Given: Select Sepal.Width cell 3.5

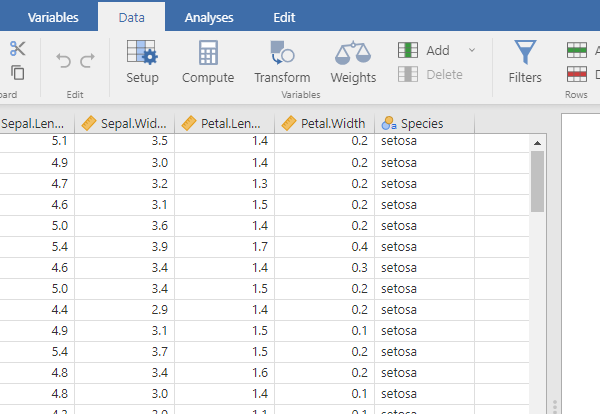Looking at the screenshot, I should (124, 142).
